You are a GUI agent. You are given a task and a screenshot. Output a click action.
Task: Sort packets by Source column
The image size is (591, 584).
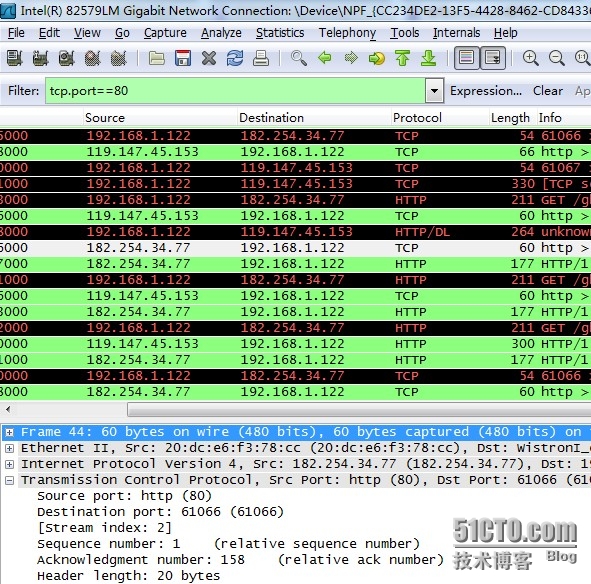point(160,118)
